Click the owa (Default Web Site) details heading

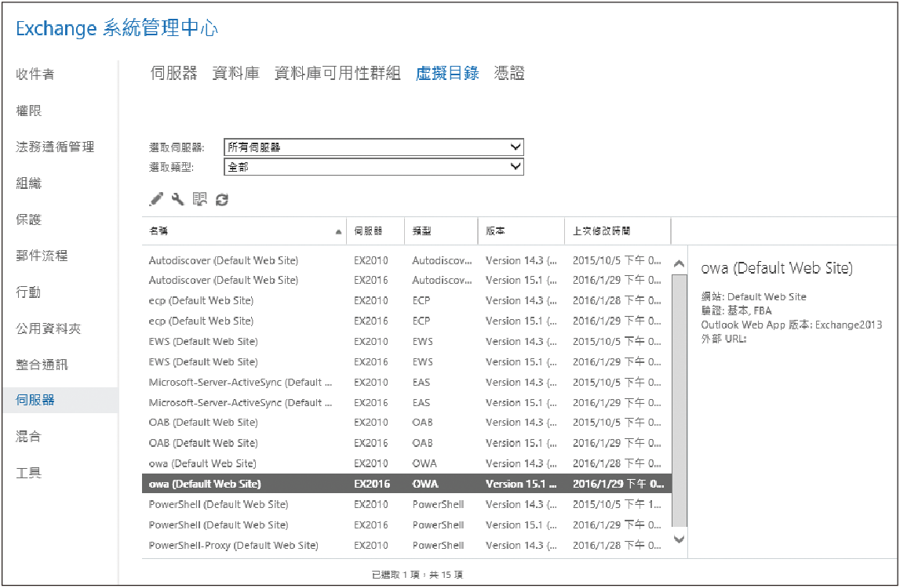click(777, 268)
